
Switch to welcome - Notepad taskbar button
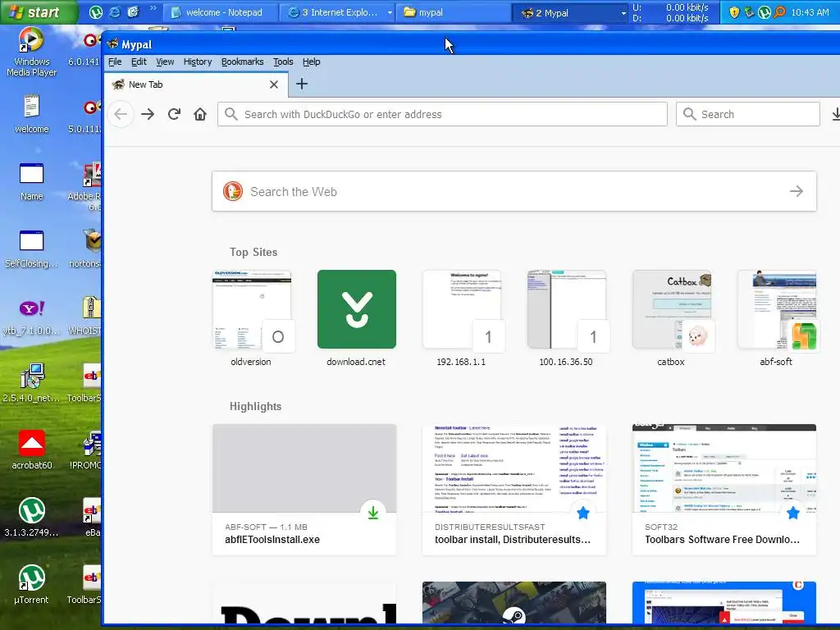220,12
